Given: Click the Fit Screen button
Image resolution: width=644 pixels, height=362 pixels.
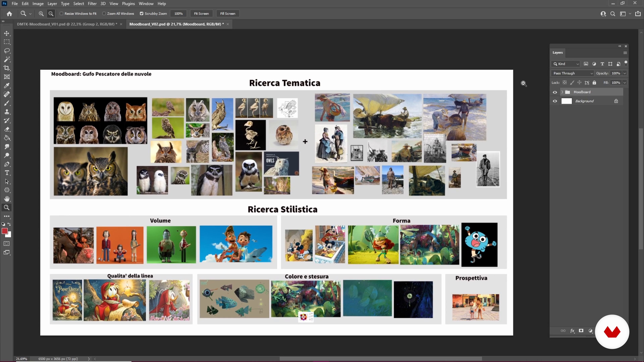Looking at the screenshot, I should point(201,13).
